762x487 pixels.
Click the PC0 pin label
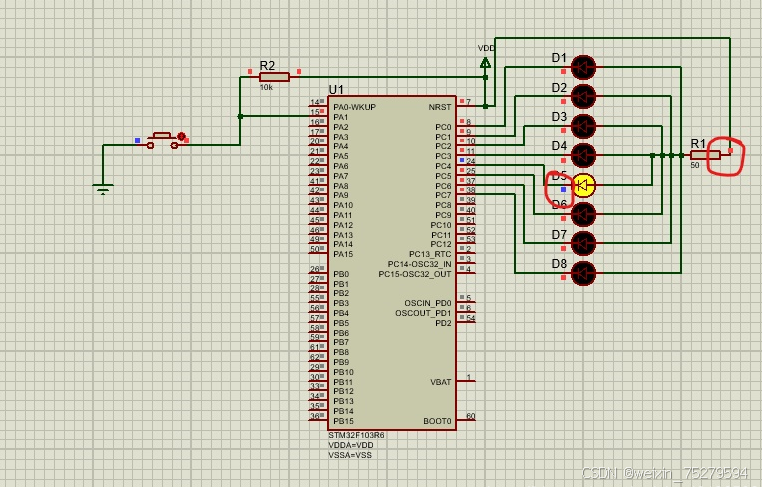click(x=443, y=127)
